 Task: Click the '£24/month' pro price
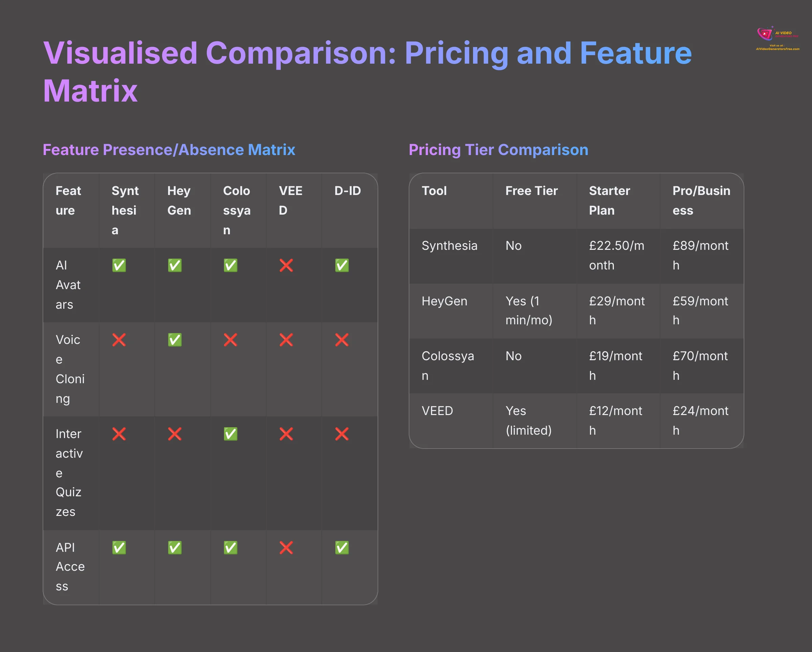tap(701, 420)
